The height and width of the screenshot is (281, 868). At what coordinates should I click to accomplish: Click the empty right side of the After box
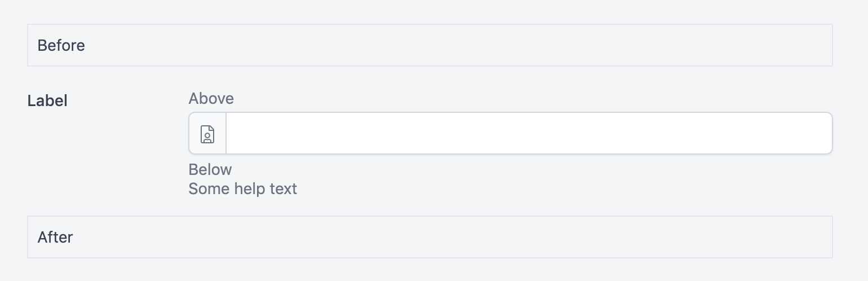click(733, 237)
